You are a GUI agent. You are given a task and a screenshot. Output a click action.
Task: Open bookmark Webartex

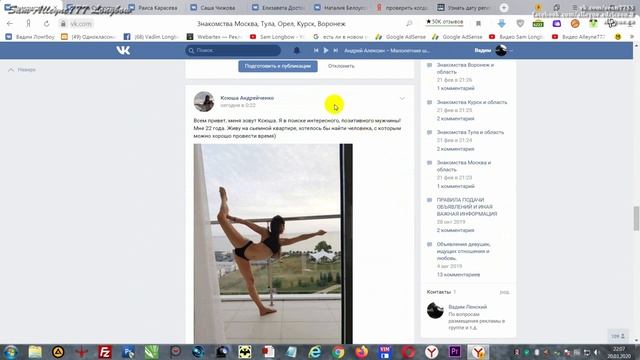click(215, 37)
